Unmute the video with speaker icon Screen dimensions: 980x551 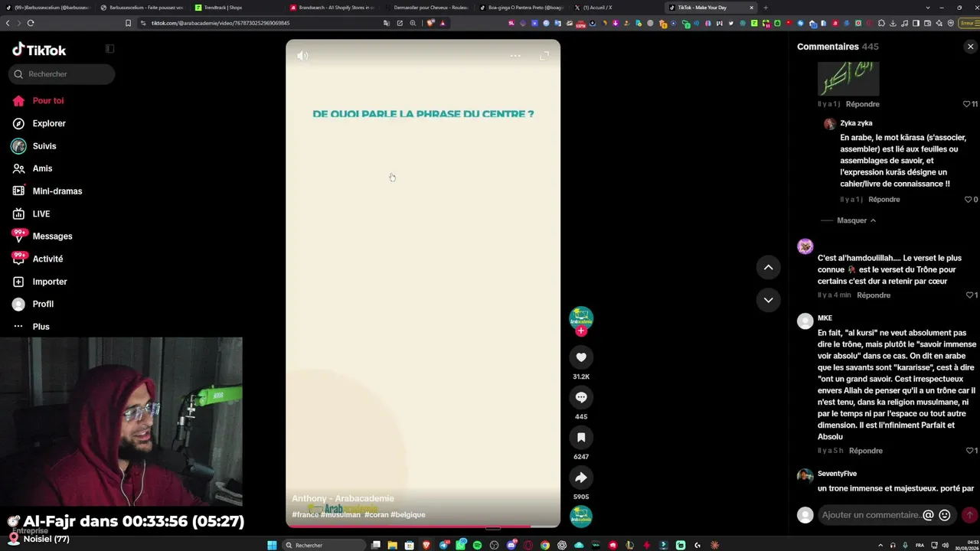[x=302, y=56]
